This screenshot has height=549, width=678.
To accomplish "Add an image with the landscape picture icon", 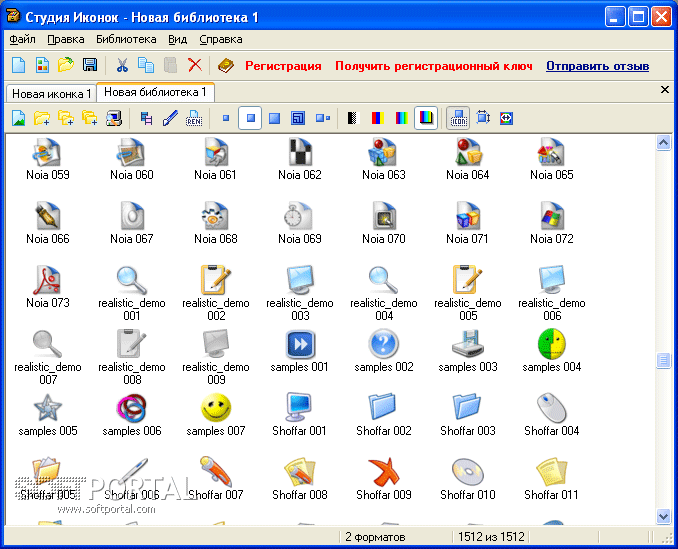I will (x=19, y=118).
